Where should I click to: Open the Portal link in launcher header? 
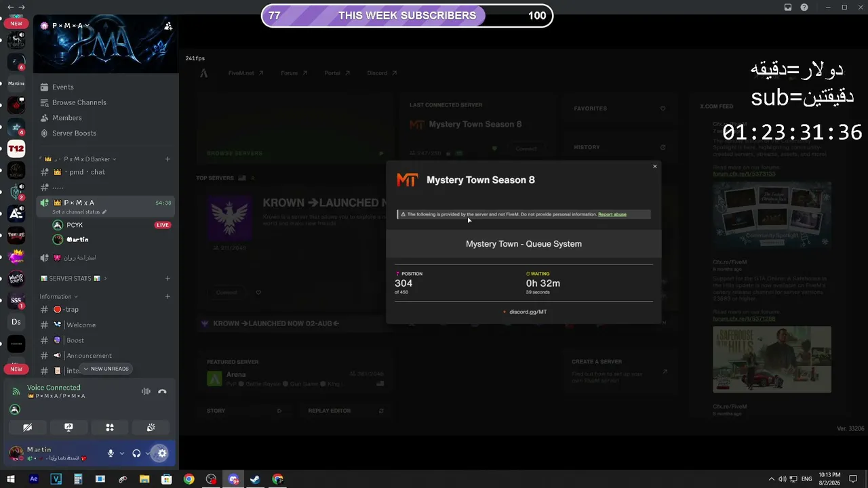[337, 73]
